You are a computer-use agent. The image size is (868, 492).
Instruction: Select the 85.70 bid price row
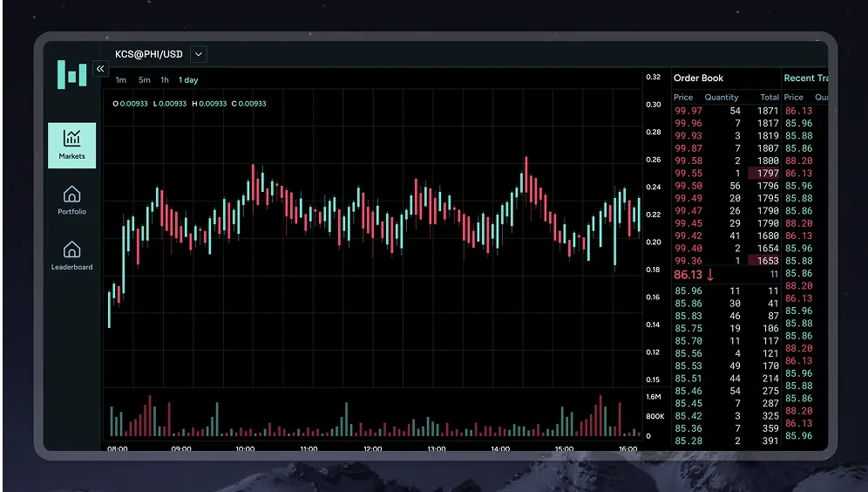(x=726, y=341)
